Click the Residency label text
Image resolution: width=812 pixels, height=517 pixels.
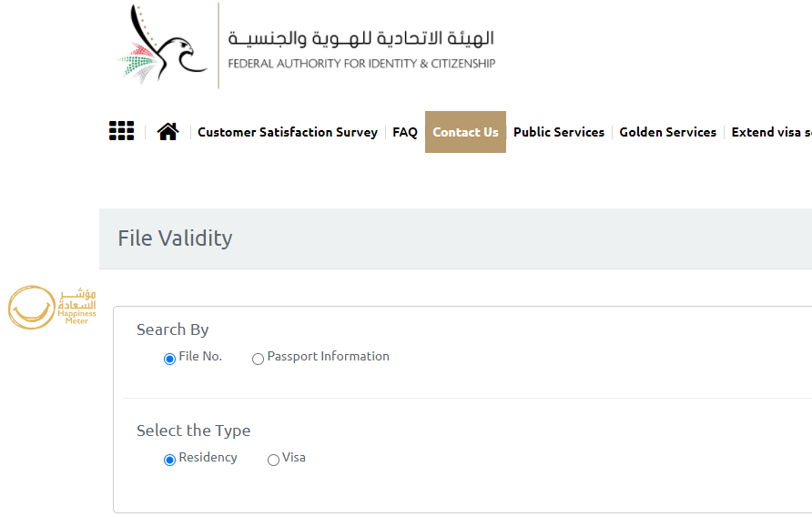pos(208,458)
